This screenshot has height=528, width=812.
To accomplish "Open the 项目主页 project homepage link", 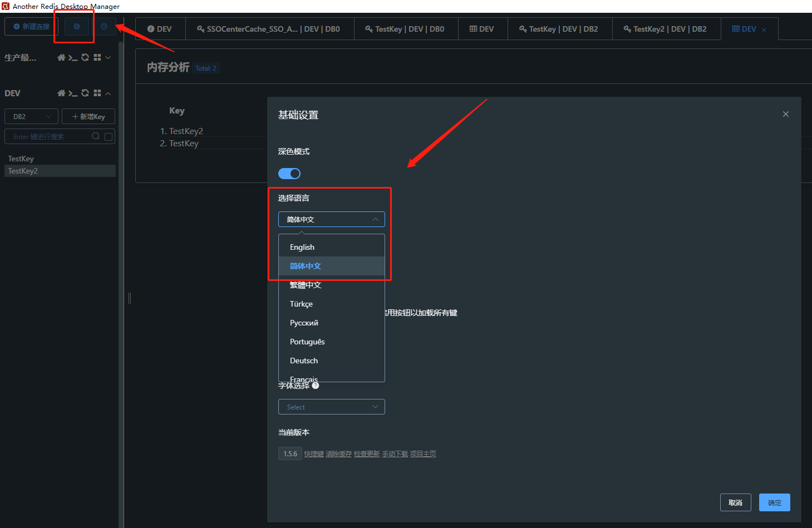I will 423,454.
